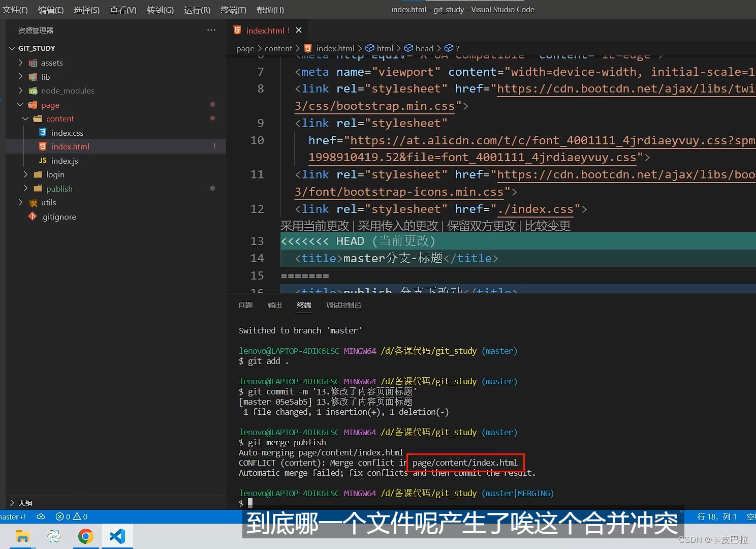Click the login folder icon

[x=38, y=174]
